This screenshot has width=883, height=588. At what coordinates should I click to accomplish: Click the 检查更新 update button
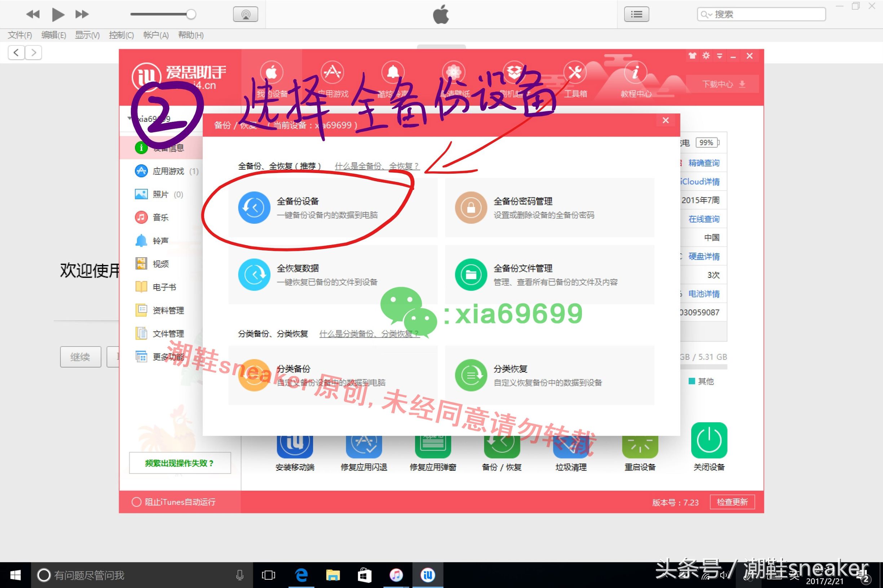click(x=732, y=502)
